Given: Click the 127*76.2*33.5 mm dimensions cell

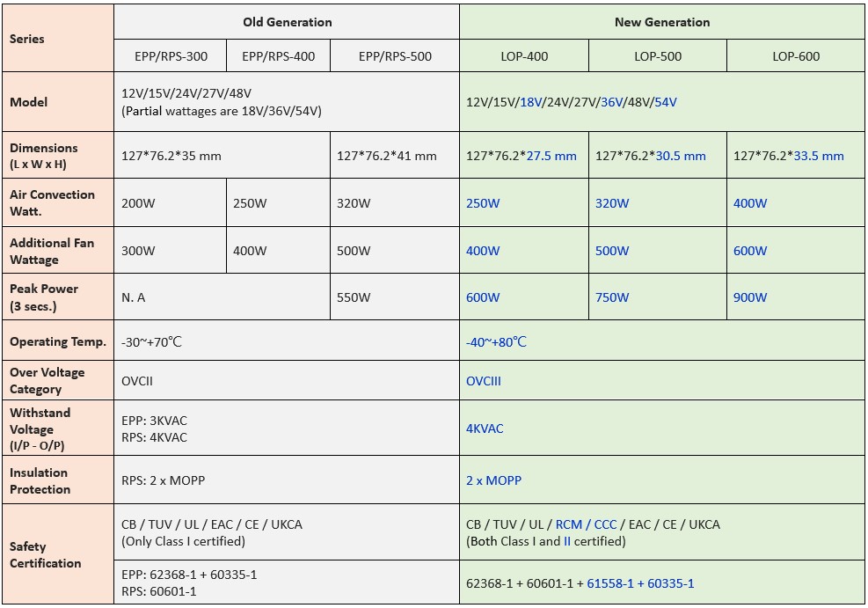Looking at the screenshot, I should point(788,156).
